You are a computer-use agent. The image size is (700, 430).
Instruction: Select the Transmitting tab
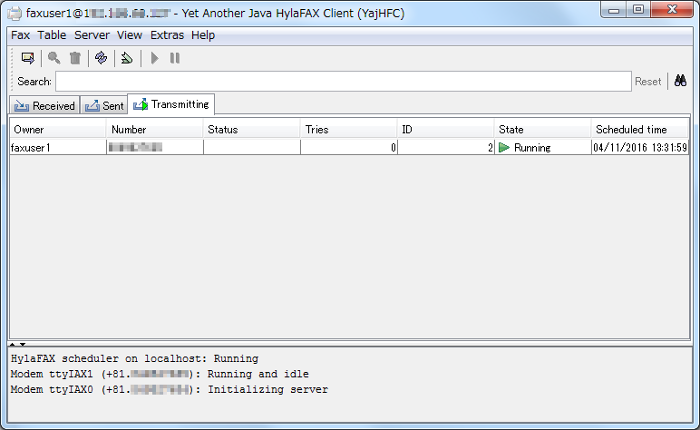[x=171, y=104]
